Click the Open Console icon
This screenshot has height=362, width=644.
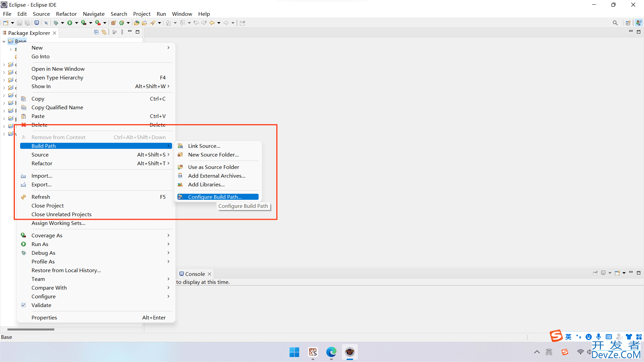tap(617, 273)
